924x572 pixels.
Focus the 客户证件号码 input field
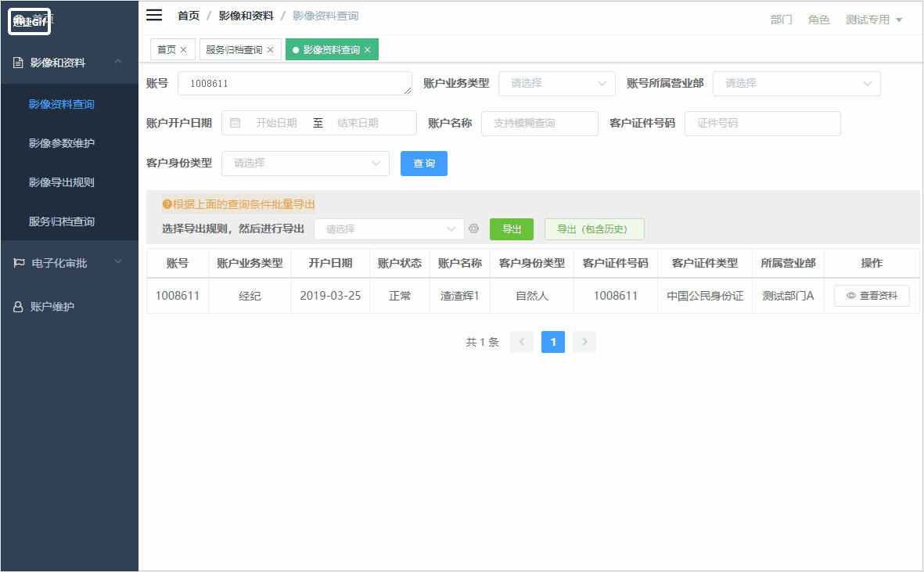click(x=763, y=123)
